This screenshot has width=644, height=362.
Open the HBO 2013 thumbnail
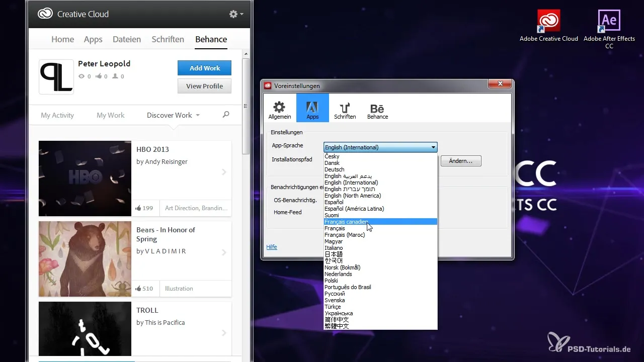(85, 178)
